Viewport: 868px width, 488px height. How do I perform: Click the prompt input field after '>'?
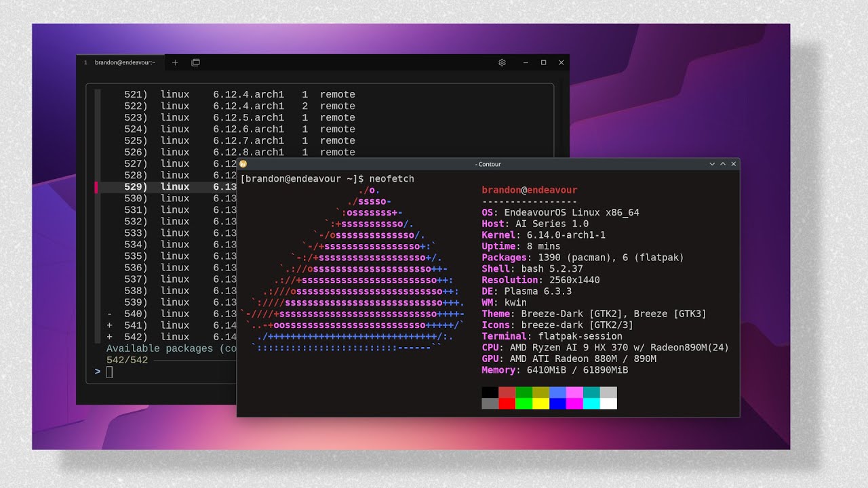tap(110, 371)
